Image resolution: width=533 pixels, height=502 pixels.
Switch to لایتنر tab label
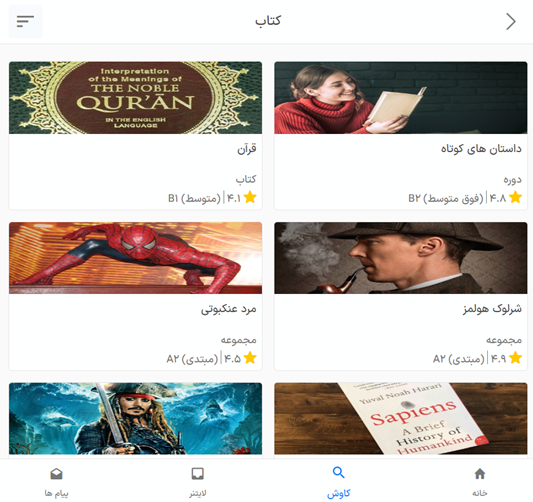point(198,493)
